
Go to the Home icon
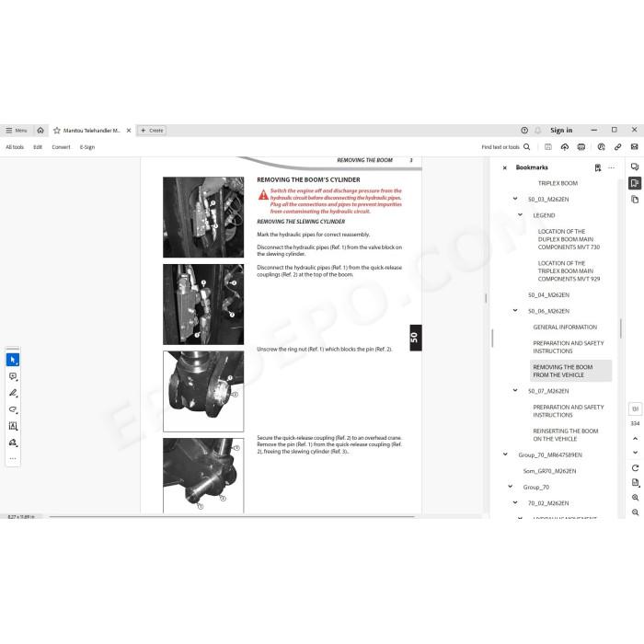point(40,131)
